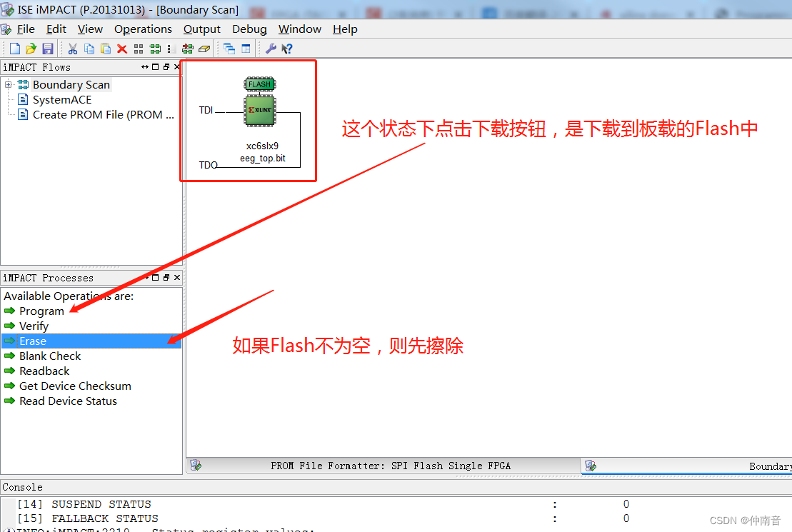The width and height of the screenshot is (792, 532).
Task: Open the File menu
Action: pyautogui.click(x=26, y=29)
